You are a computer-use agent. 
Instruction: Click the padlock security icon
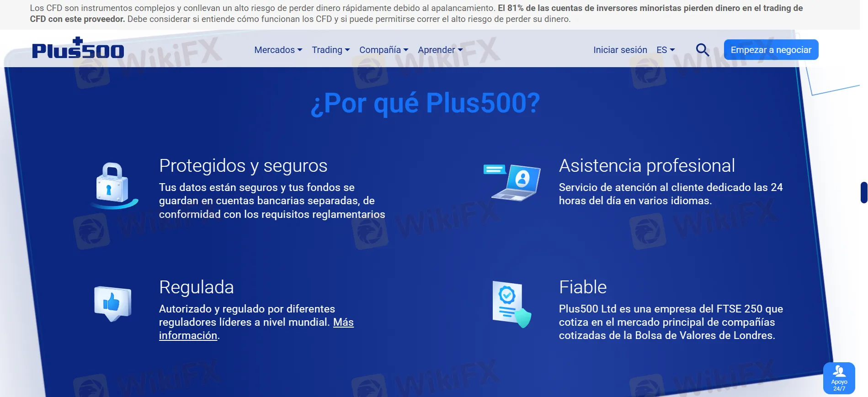[114, 185]
